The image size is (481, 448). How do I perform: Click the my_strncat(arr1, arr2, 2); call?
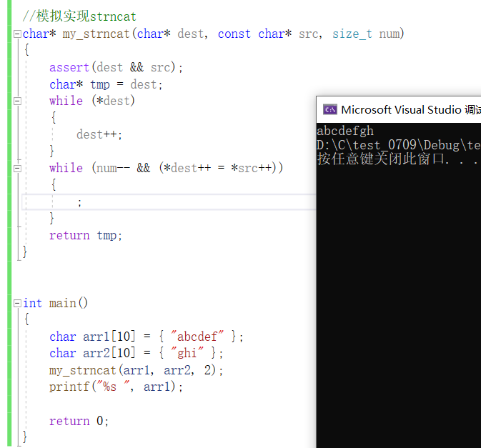tap(137, 370)
